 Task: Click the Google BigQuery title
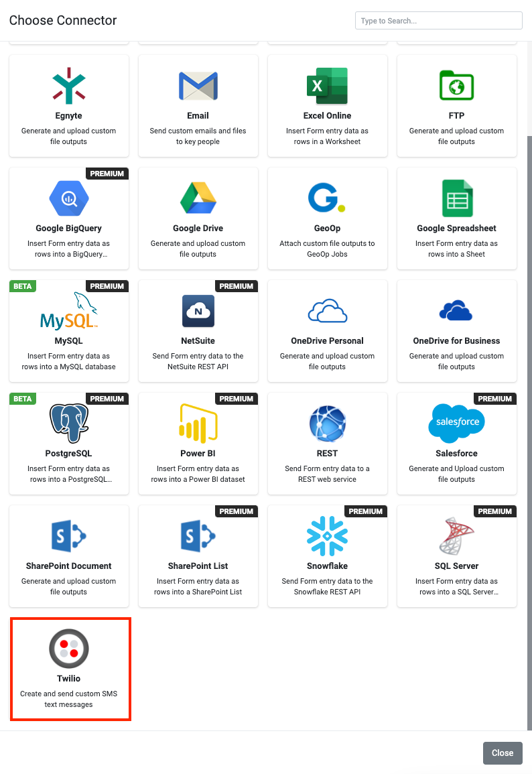coord(68,228)
